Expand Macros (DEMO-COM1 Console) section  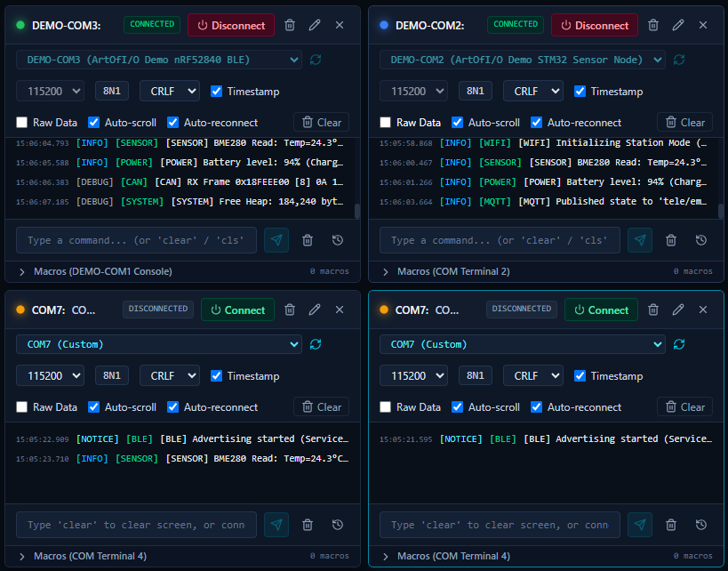coord(182,271)
